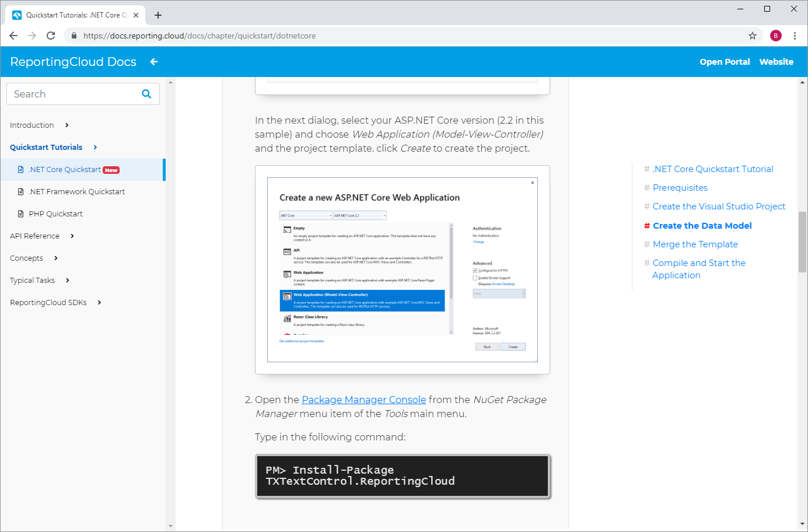Jump to Create the Visual Studio Project
The image size is (808, 532).
click(x=719, y=206)
